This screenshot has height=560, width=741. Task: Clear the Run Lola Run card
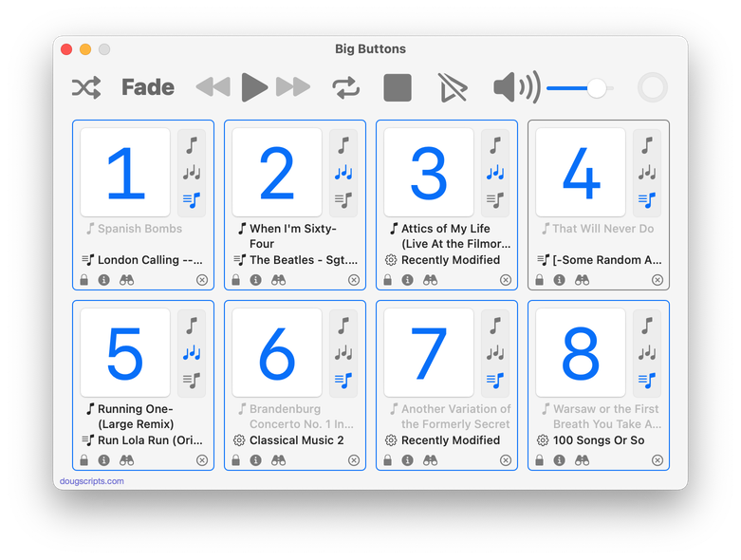click(202, 460)
